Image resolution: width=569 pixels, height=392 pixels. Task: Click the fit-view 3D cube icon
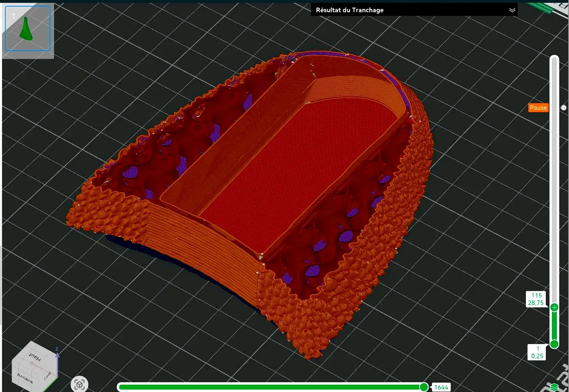tap(79, 384)
